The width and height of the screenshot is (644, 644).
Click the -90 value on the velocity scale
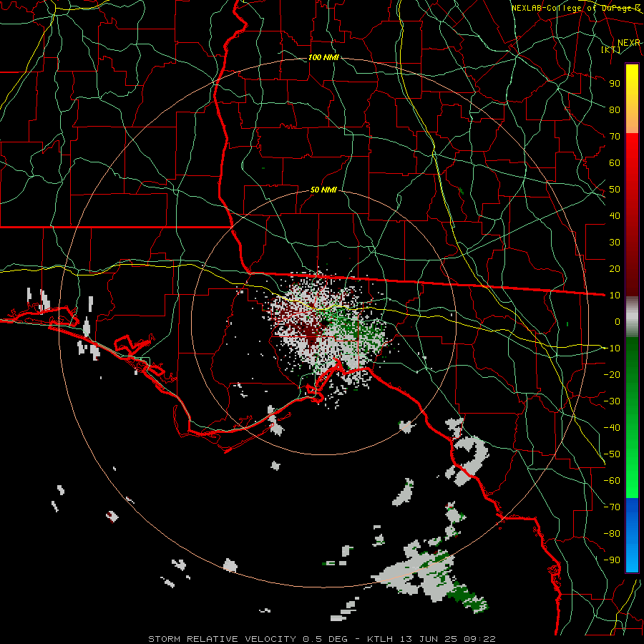pyautogui.click(x=612, y=560)
